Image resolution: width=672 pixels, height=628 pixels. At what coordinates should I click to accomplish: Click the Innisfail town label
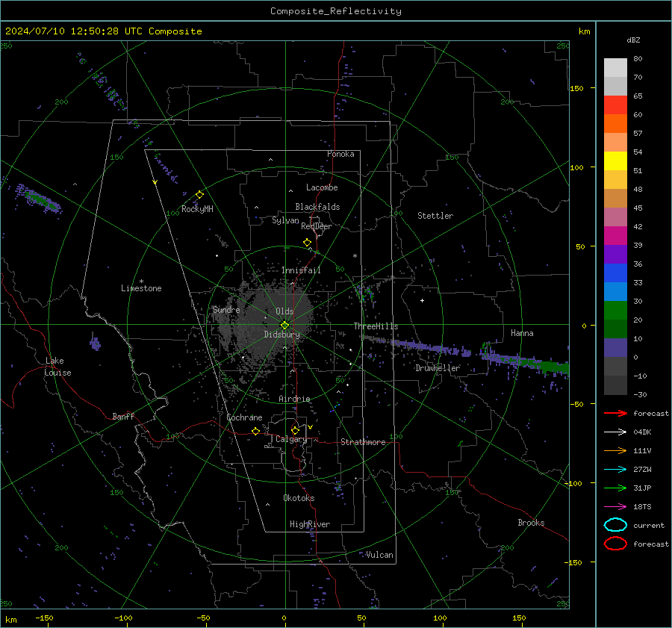click(x=301, y=270)
